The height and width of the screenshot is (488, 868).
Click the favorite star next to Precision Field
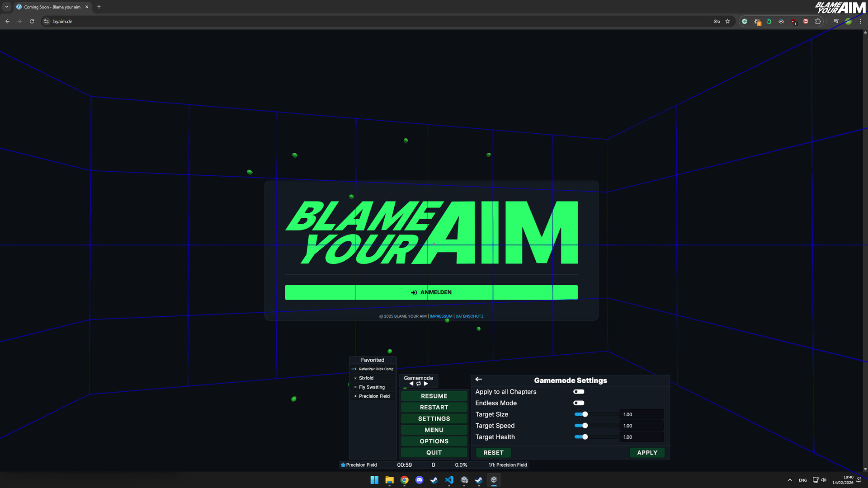pyautogui.click(x=343, y=465)
